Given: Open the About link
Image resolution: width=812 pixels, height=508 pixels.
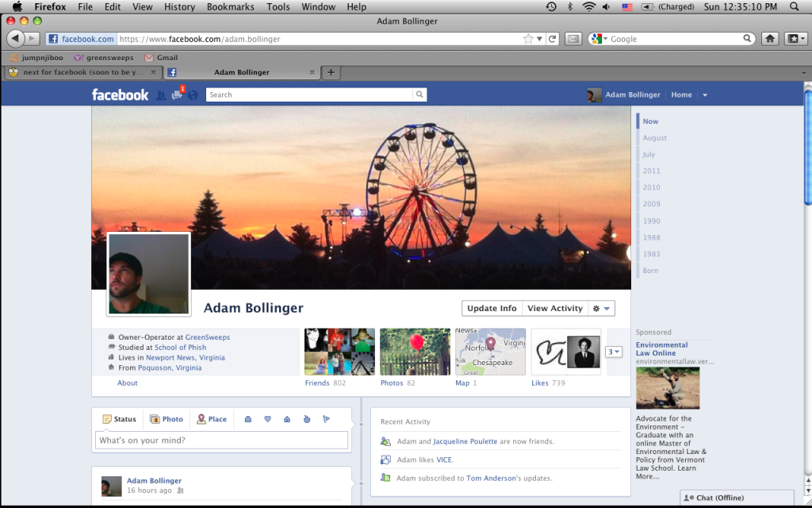Looking at the screenshot, I should pos(128,383).
